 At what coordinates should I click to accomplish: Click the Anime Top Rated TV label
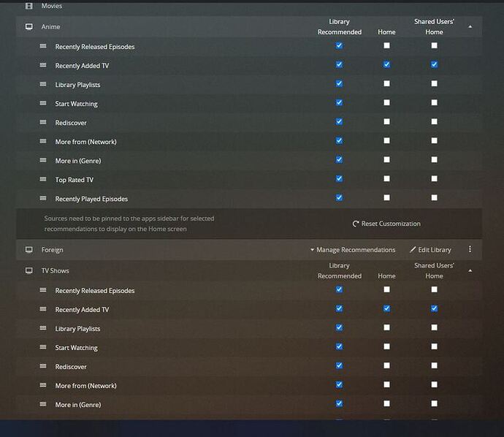[75, 180]
